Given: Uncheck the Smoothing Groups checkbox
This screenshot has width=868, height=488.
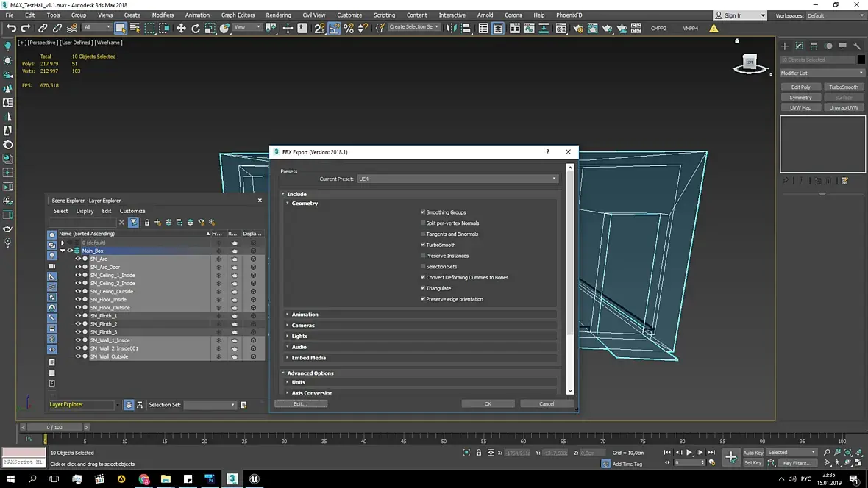Looking at the screenshot, I should tap(423, 212).
